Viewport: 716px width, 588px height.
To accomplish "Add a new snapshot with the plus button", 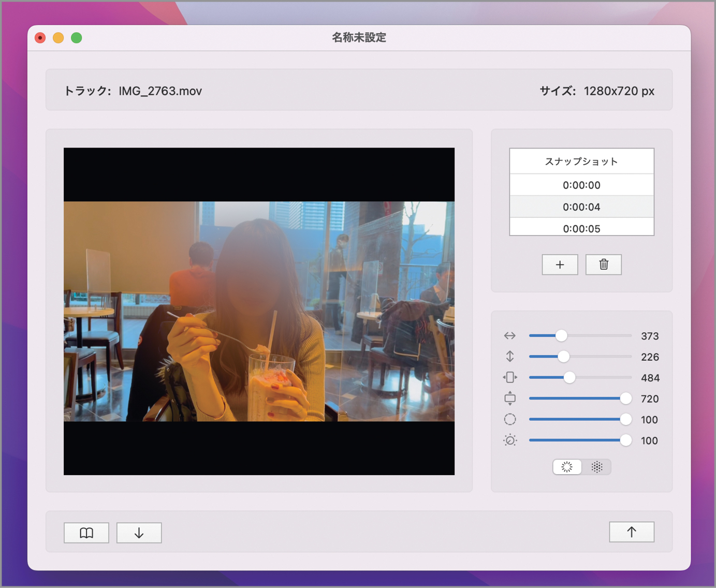I will (x=560, y=264).
